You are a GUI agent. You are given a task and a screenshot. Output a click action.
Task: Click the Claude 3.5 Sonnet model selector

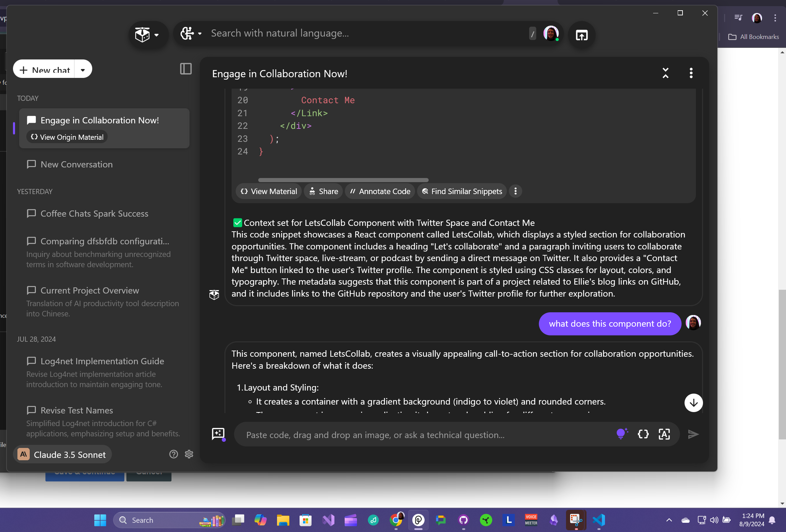[63, 454]
